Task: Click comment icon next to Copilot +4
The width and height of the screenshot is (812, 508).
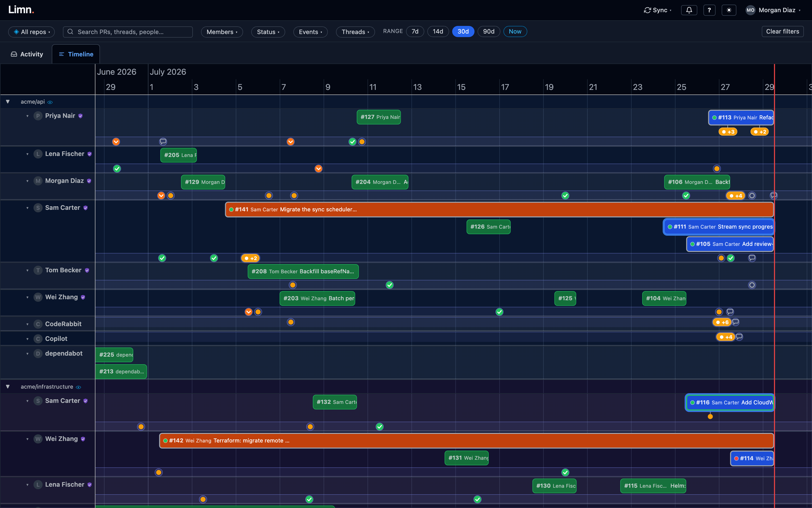Action: pos(739,337)
